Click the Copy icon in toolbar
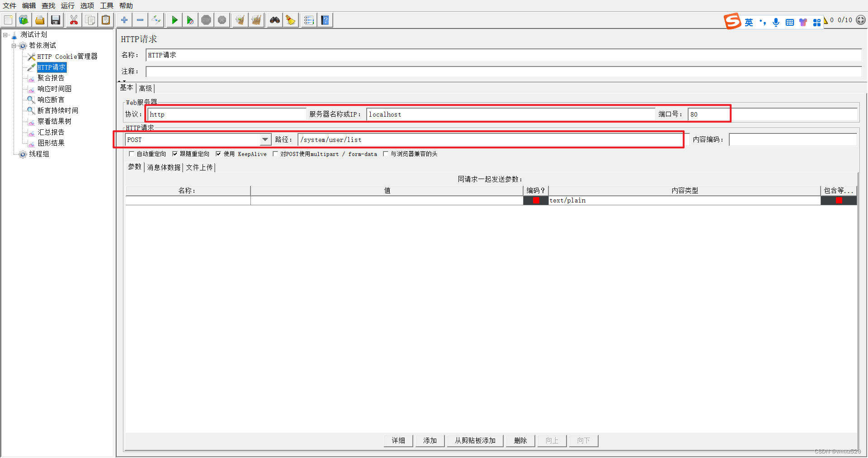 tap(90, 20)
